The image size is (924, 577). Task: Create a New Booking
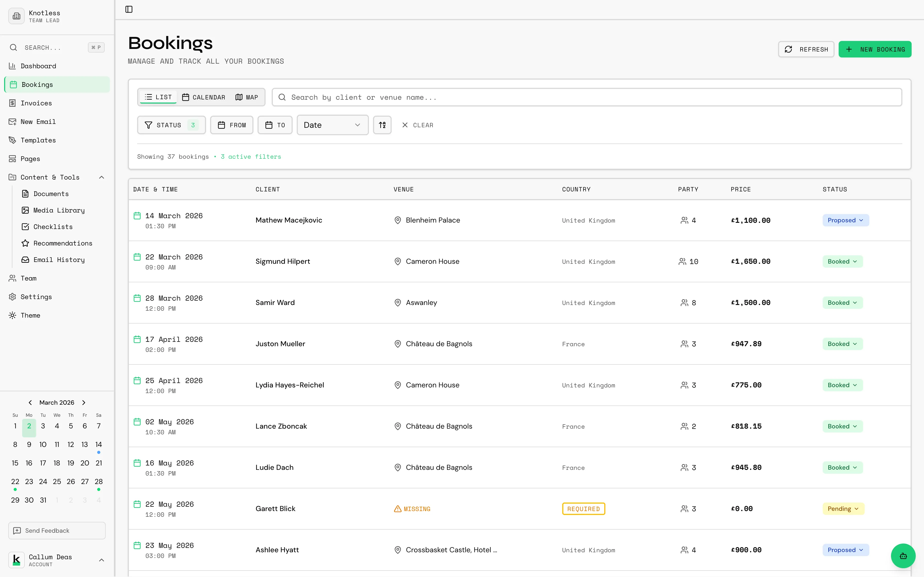click(x=875, y=49)
